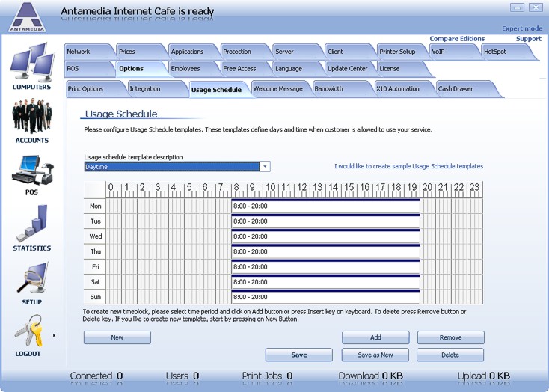Open the Usage schedule template dropdown arrow
The width and height of the screenshot is (549, 392).
click(x=265, y=167)
